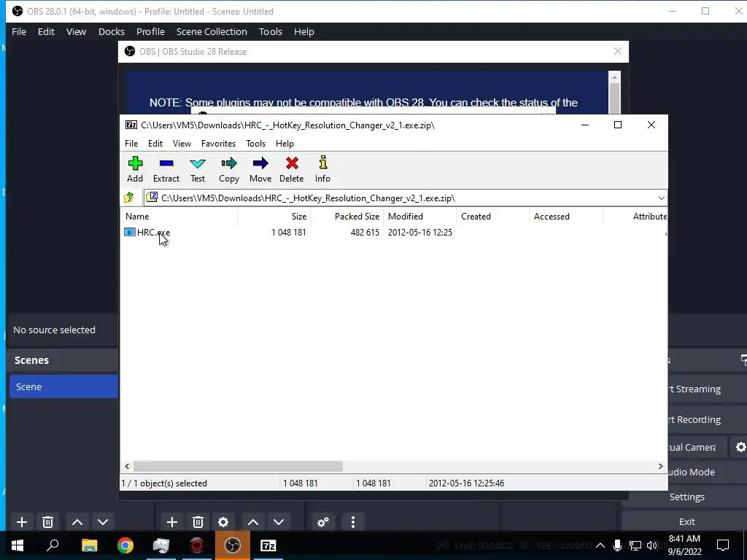747x560 pixels.
Task: Open source properties gear icon
Action: pyautogui.click(x=223, y=522)
